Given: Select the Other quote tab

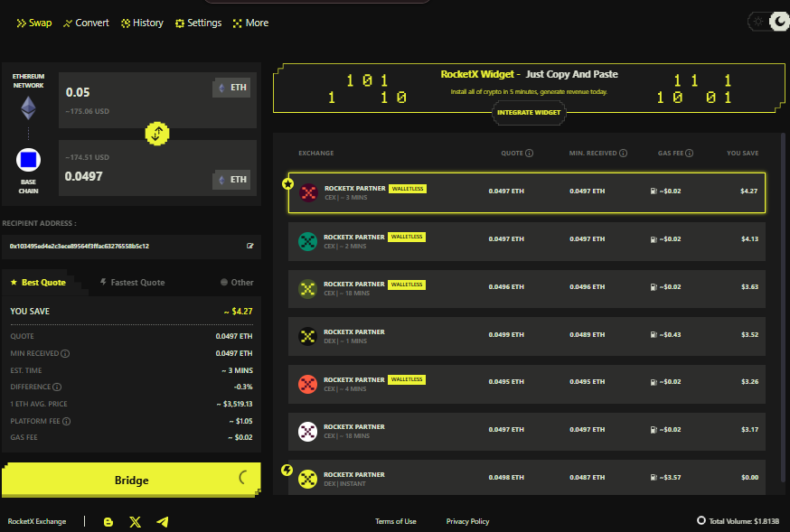Looking at the screenshot, I should pos(237,283).
